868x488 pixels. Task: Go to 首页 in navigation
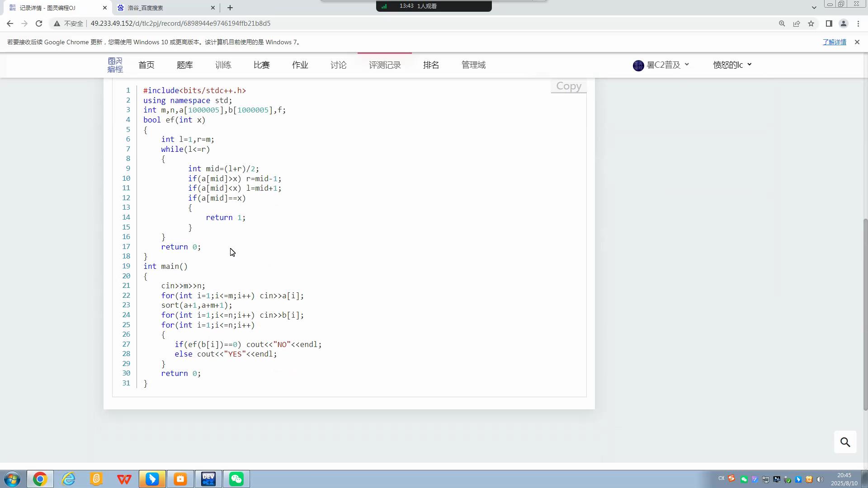click(x=146, y=65)
